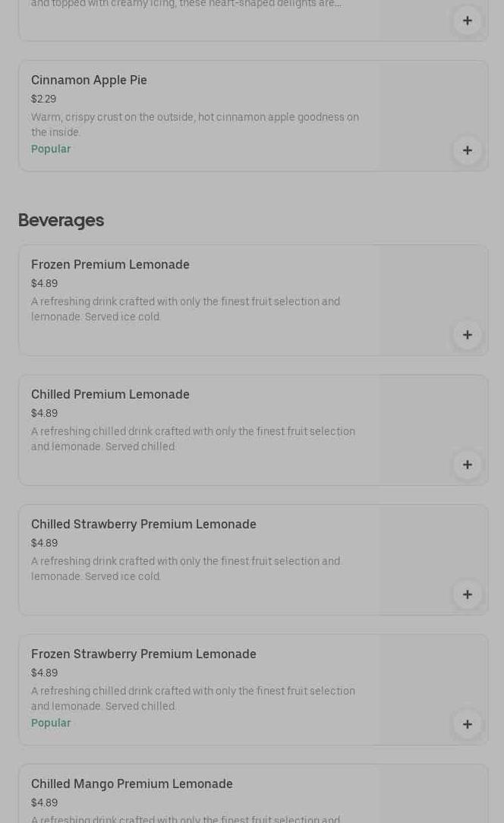
Task: Add Chilled Strawberry Premium Lemonade with plus
Action: (467, 594)
